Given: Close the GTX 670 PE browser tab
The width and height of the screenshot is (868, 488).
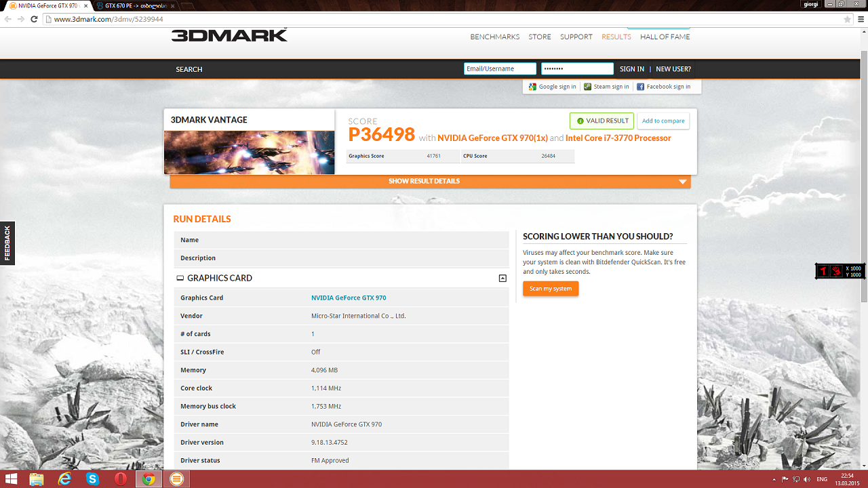Looking at the screenshot, I should 172,5.
